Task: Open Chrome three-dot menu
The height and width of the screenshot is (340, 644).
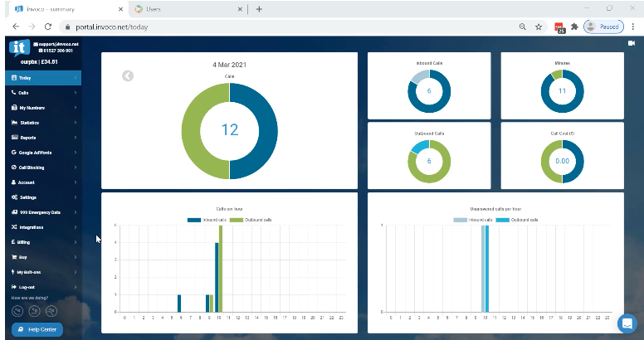Action: pos(633,27)
